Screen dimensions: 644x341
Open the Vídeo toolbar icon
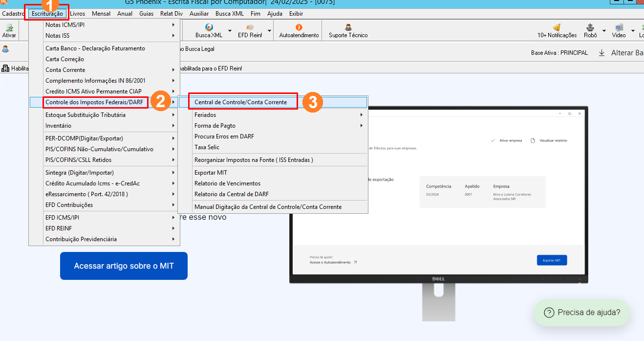(619, 30)
